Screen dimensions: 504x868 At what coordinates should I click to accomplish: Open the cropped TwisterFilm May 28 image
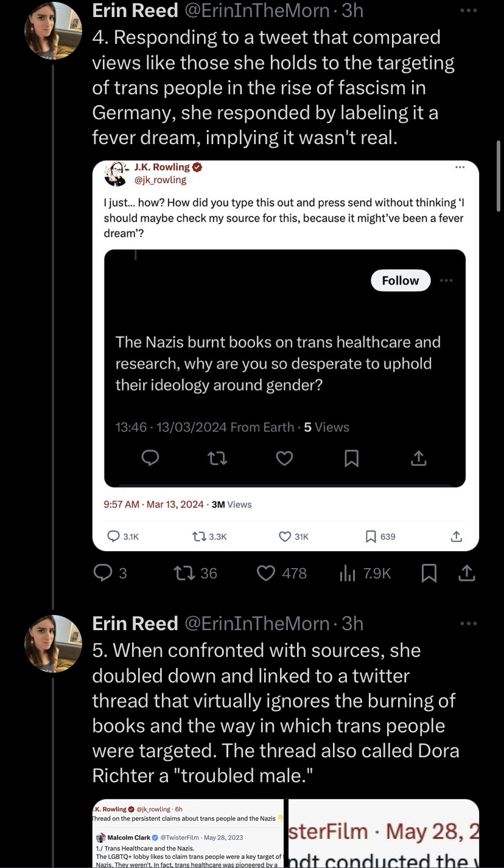[383, 833]
